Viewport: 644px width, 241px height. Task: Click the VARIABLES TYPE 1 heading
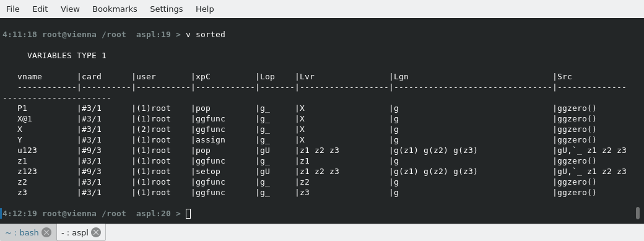point(66,56)
